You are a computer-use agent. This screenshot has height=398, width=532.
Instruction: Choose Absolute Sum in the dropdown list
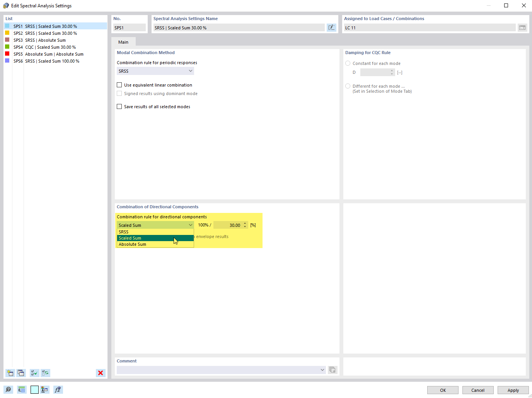click(155, 244)
